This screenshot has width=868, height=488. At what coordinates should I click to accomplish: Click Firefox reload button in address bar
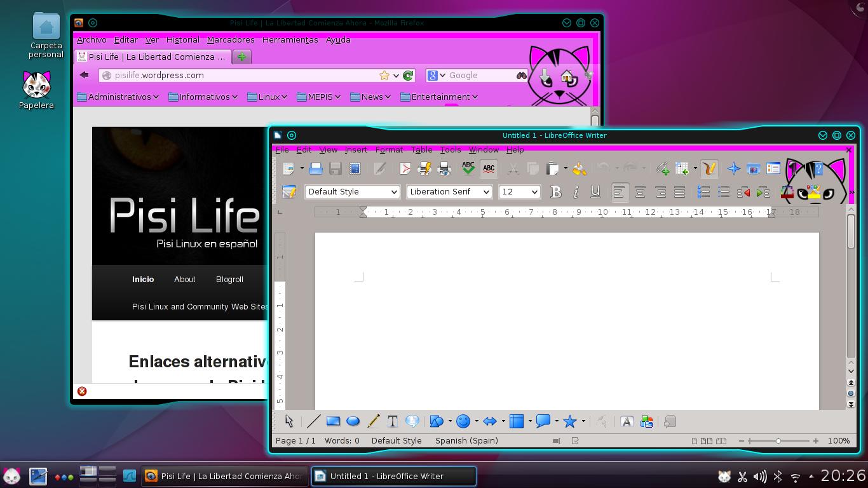point(408,75)
